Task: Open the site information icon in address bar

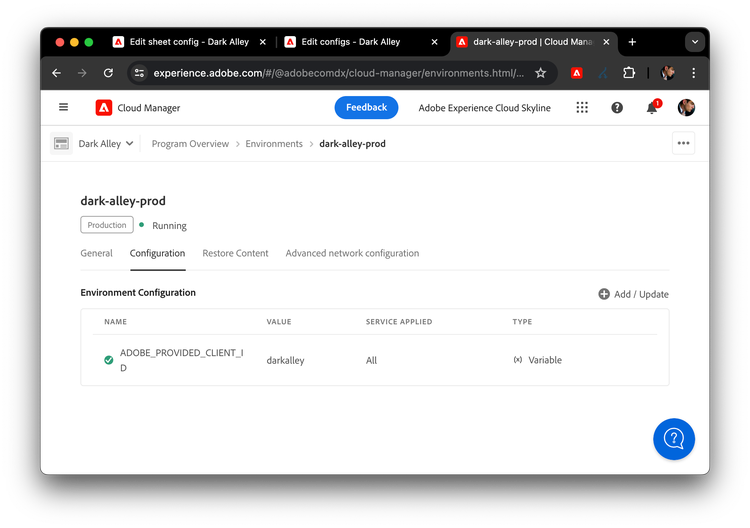Action: click(139, 73)
